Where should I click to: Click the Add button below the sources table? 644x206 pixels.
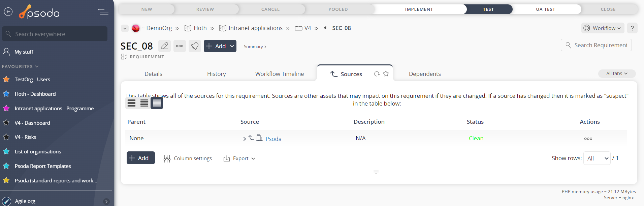pyautogui.click(x=141, y=158)
